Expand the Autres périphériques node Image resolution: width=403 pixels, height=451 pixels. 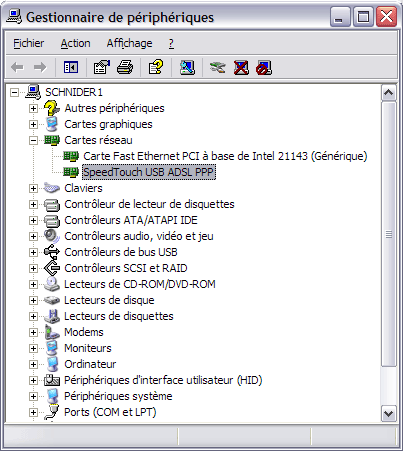pos(33,108)
